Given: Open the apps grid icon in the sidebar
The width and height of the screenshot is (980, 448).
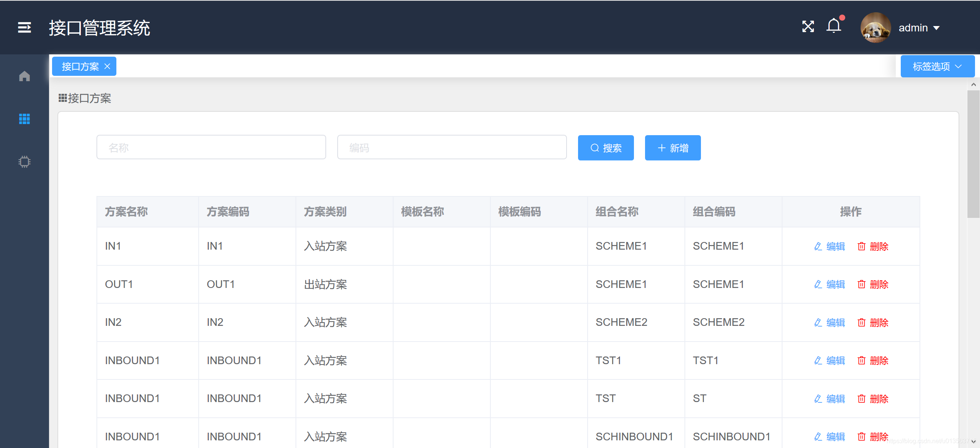Looking at the screenshot, I should (24, 119).
